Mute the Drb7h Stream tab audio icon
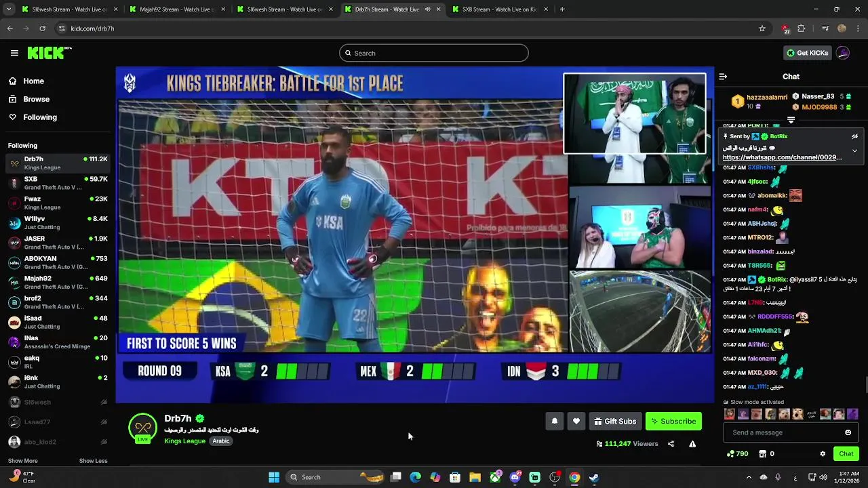This screenshot has height=488, width=868. [x=427, y=9]
